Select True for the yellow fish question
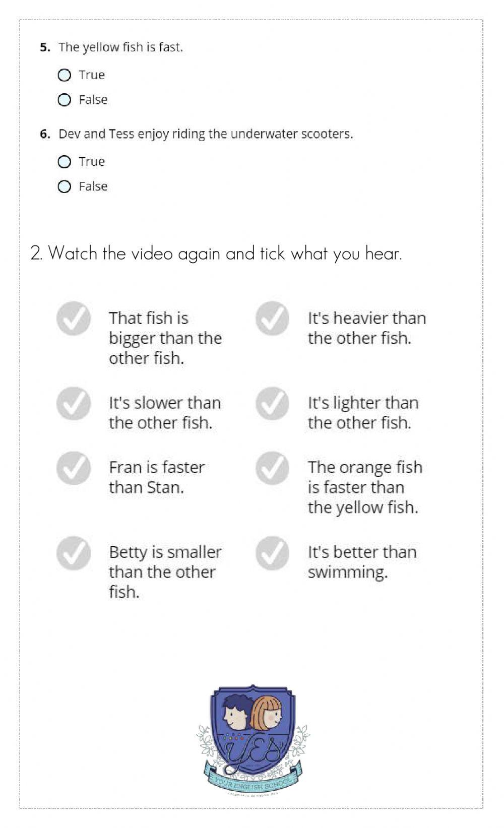The image size is (504, 828). 65,76
